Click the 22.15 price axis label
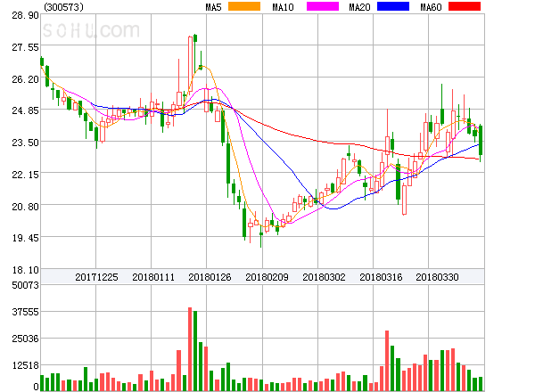The height and width of the screenshot is (392, 535). point(25,175)
